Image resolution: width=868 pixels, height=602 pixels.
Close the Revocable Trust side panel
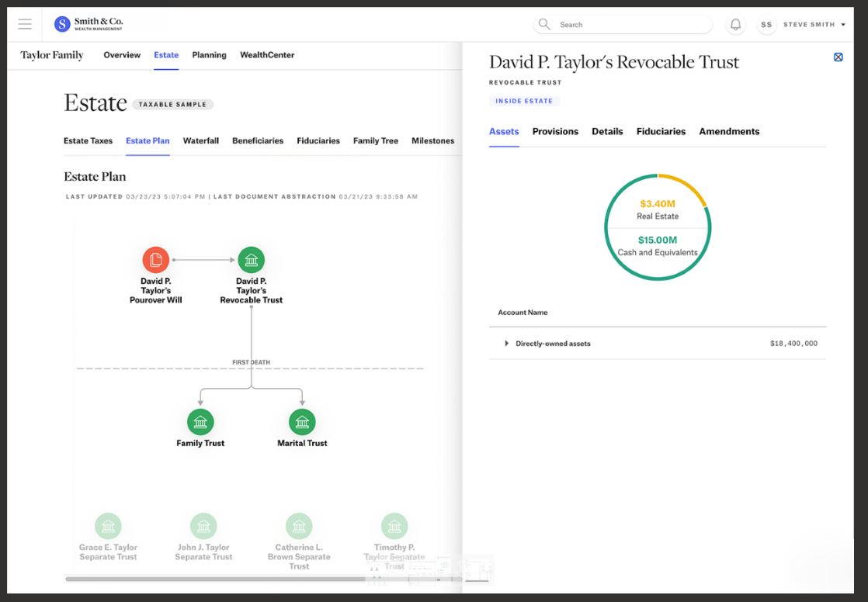click(838, 57)
